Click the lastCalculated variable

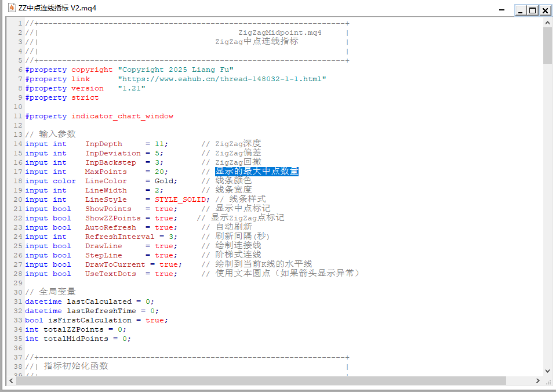click(99, 302)
